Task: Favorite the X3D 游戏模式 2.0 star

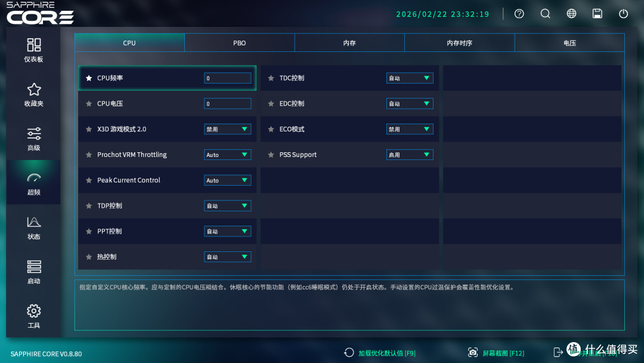Action: coord(89,129)
